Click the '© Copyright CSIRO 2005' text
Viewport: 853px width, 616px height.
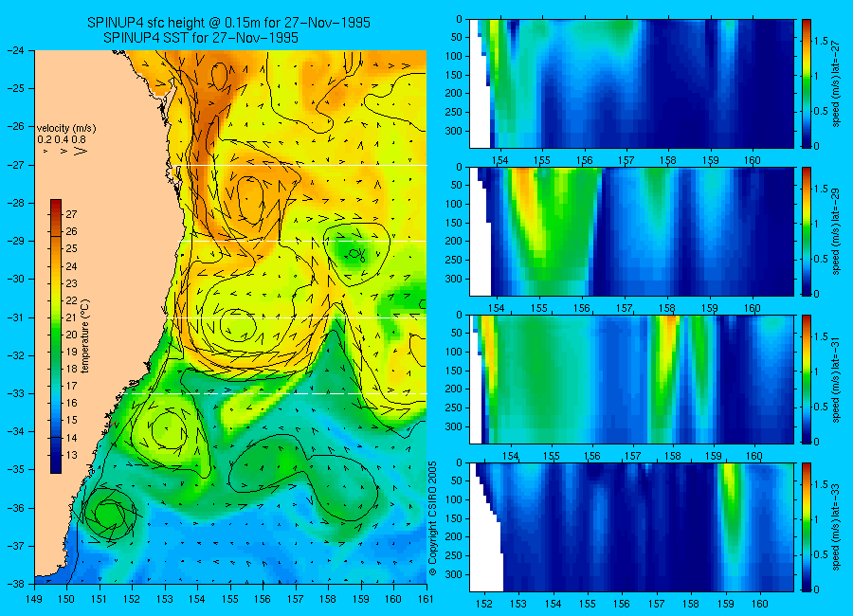432,518
